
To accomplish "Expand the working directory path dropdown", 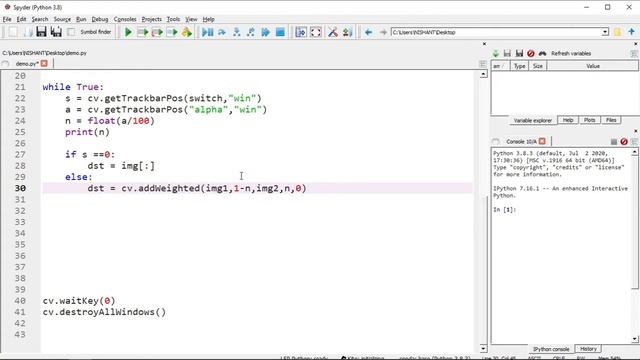I will click(x=605, y=32).
